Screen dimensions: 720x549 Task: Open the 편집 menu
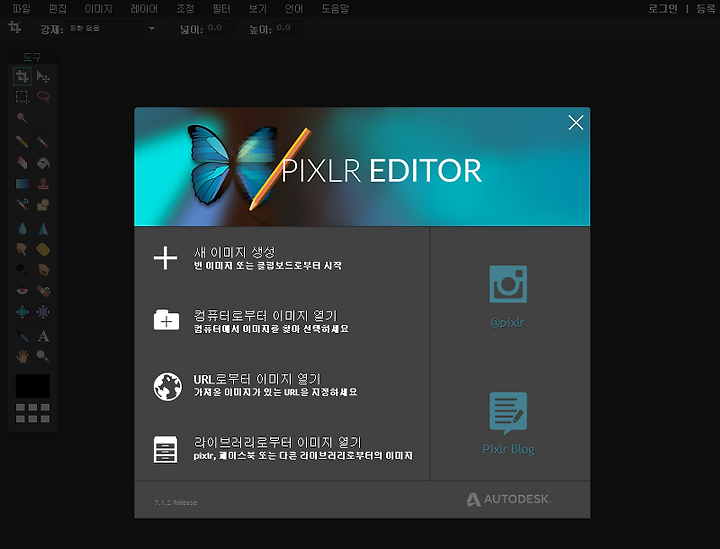click(57, 9)
